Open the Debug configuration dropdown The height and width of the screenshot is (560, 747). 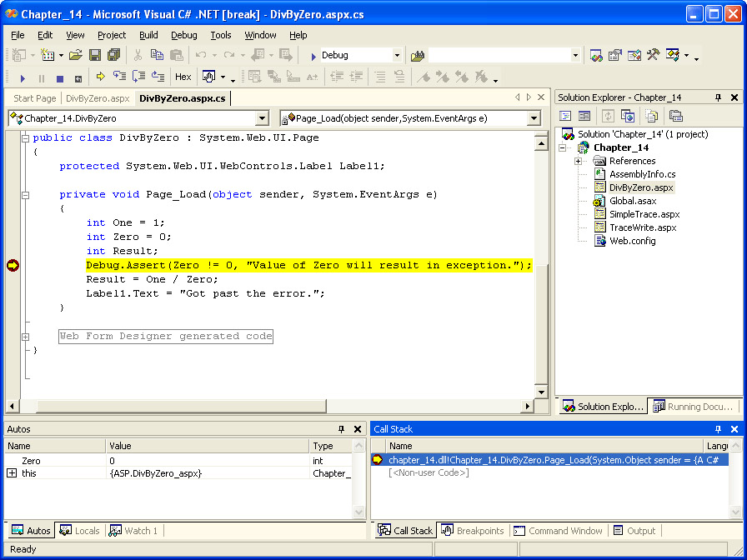[x=397, y=56]
